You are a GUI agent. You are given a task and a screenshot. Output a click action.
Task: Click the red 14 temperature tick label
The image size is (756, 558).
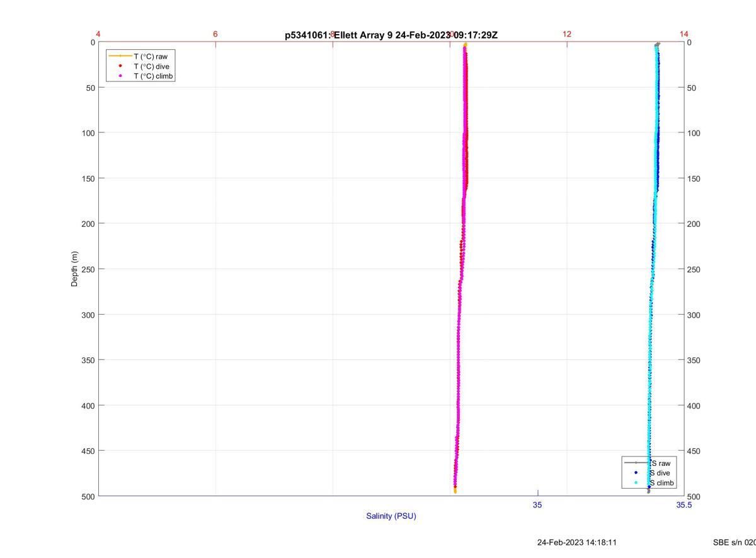click(684, 34)
